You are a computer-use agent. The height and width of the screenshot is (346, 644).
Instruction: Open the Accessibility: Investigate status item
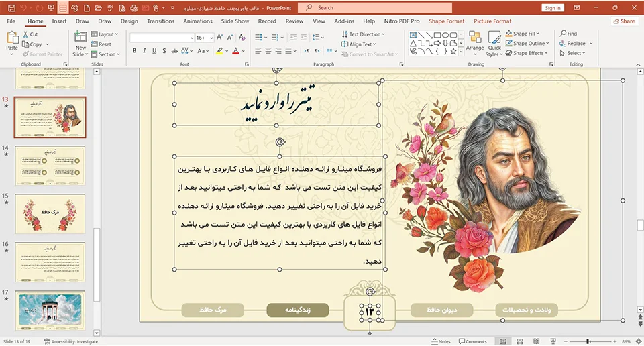coord(71,341)
